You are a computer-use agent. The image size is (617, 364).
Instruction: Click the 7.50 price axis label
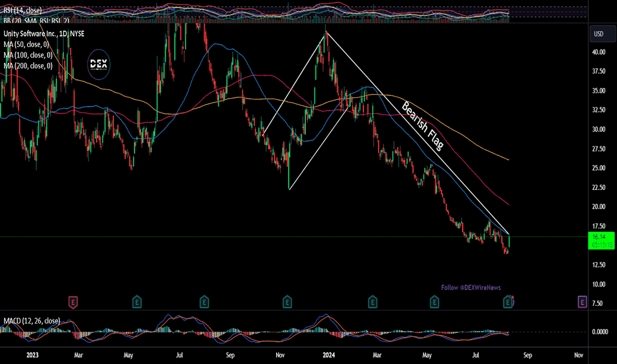click(597, 303)
